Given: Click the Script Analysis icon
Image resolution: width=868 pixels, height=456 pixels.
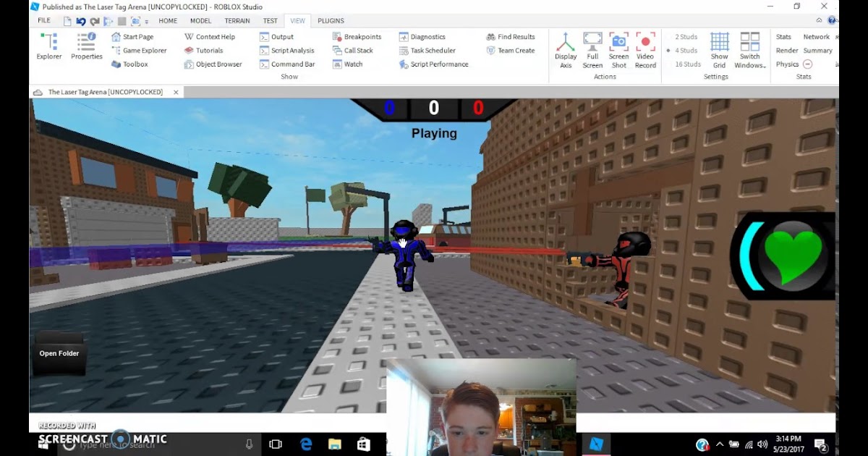Looking at the screenshot, I should coord(264,51).
